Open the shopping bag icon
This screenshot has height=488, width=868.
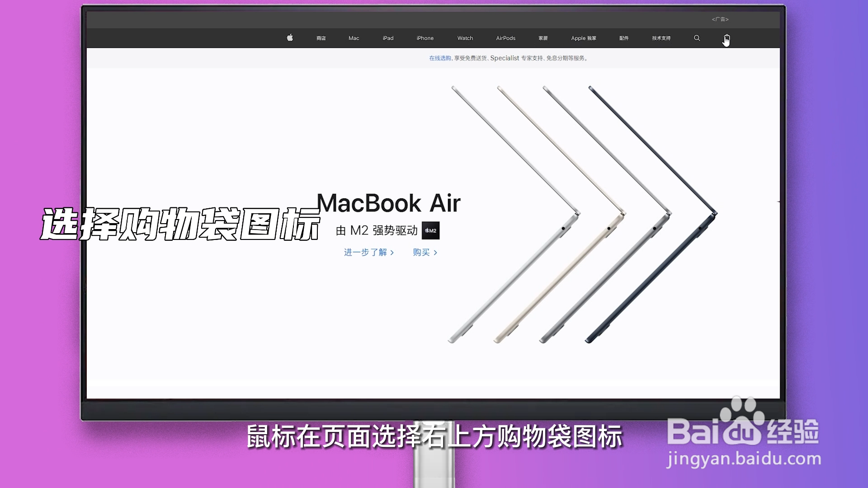click(726, 38)
